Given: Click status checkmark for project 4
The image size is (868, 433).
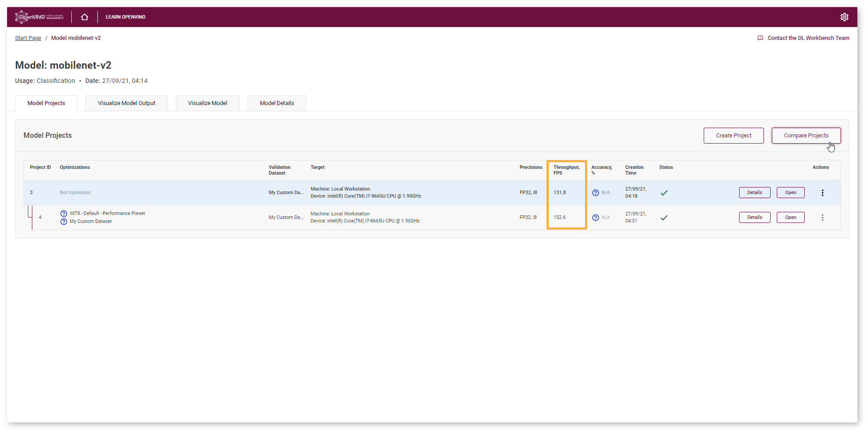Looking at the screenshot, I should tap(664, 218).
